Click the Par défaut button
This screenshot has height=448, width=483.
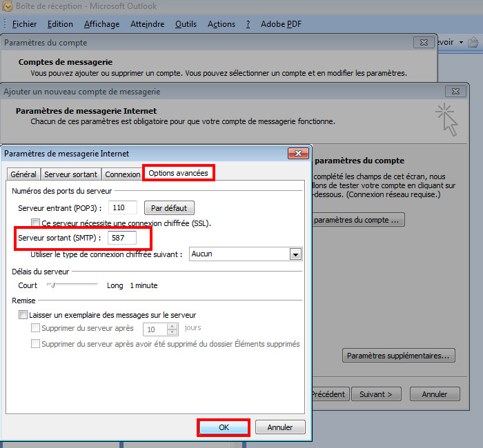(169, 208)
